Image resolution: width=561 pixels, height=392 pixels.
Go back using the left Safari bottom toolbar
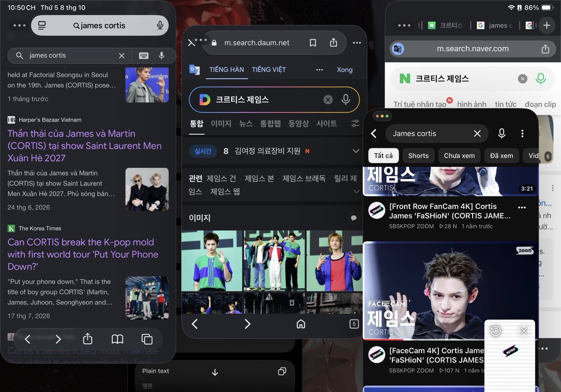[28, 339]
